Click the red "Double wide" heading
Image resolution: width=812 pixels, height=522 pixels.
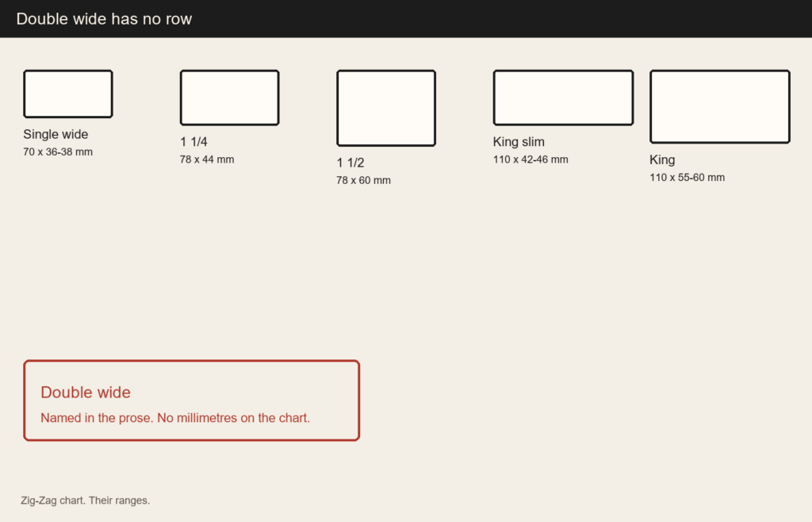click(86, 392)
